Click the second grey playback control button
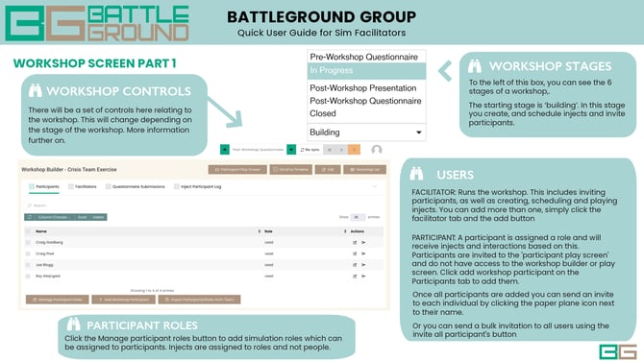The height and width of the screenshot is (361, 644). pos(342,150)
